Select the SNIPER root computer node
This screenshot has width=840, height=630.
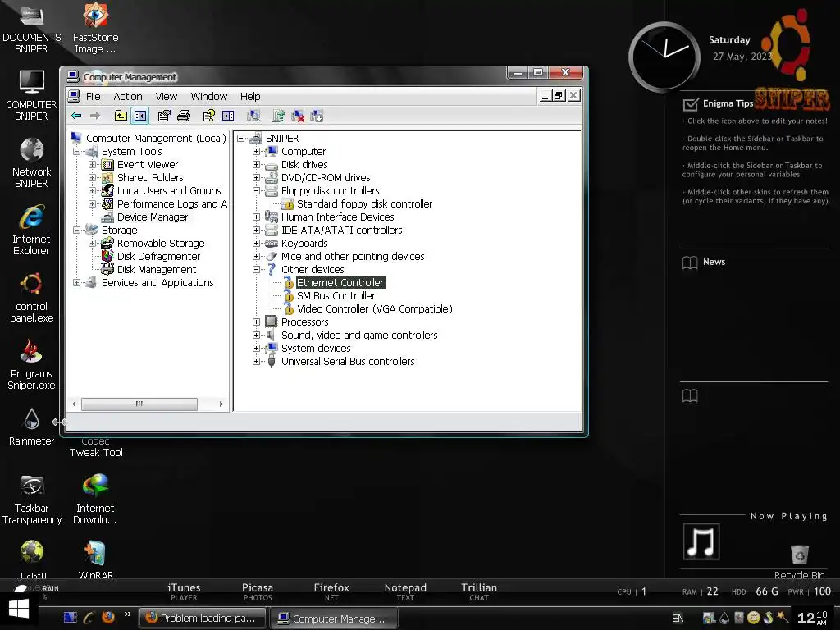click(x=282, y=138)
